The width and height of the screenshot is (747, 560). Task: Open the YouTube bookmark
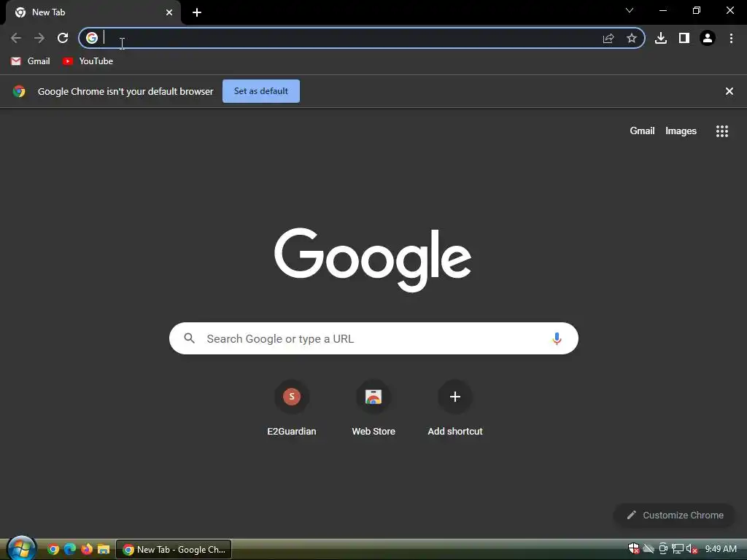[x=88, y=61]
